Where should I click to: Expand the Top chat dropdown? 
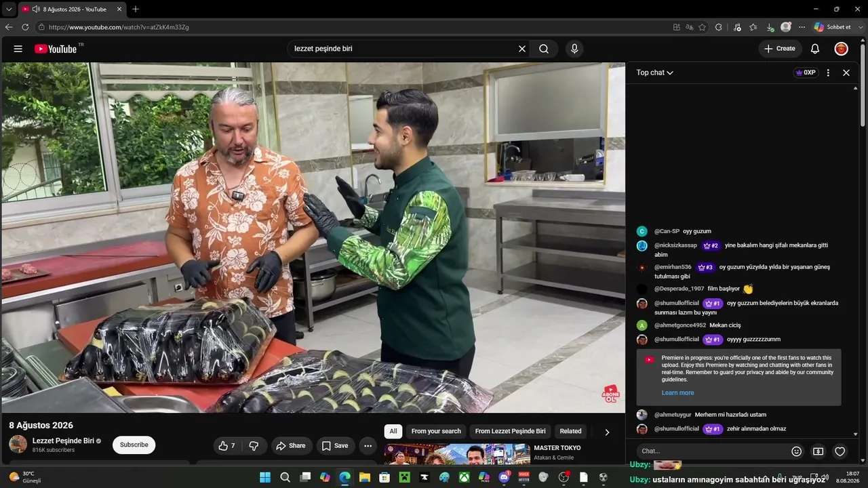pyautogui.click(x=654, y=73)
